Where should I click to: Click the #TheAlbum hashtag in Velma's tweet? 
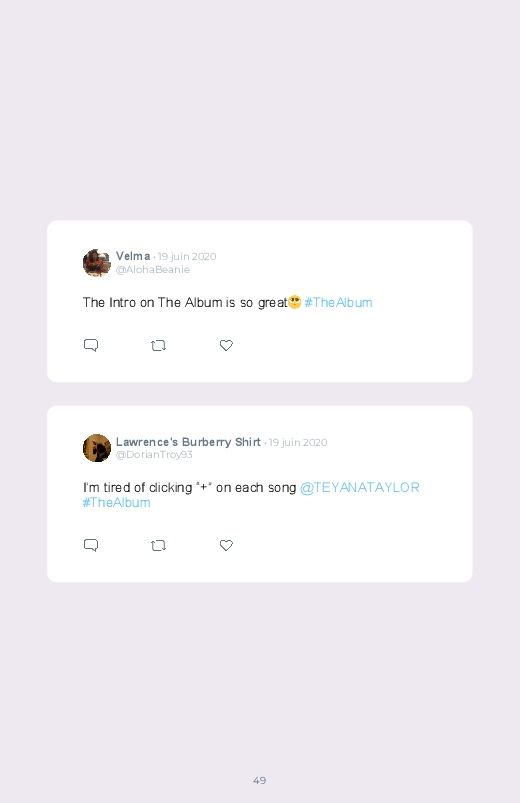tap(338, 303)
